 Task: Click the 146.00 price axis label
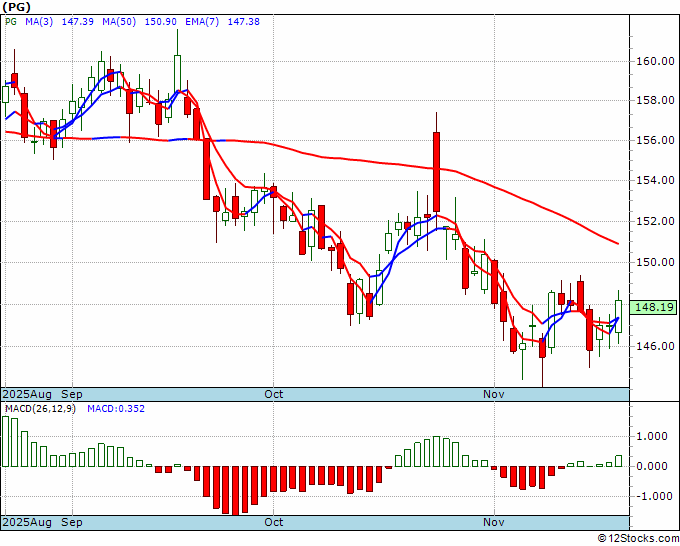click(655, 346)
